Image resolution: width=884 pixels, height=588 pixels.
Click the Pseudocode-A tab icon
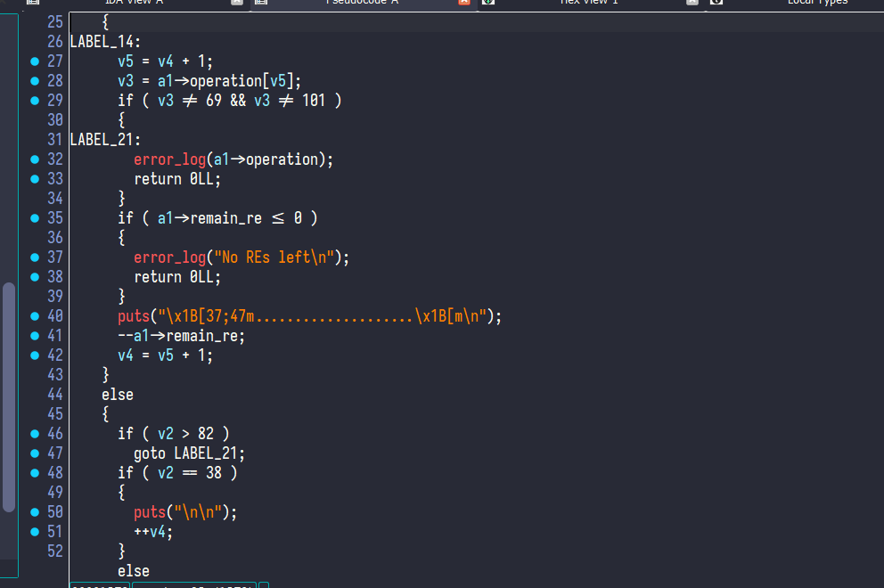[259, 3]
